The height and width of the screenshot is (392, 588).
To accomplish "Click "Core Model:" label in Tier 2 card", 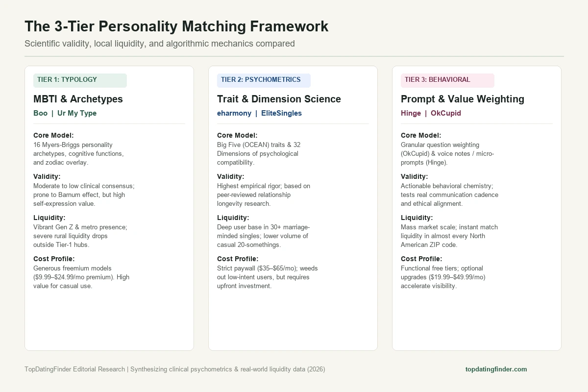I will click(237, 135).
